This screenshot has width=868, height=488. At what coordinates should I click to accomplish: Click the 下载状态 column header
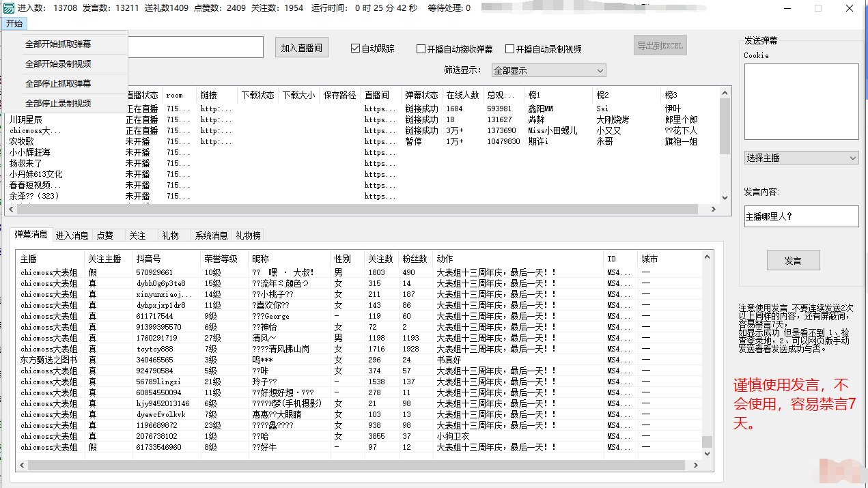[x=258, y=96]
